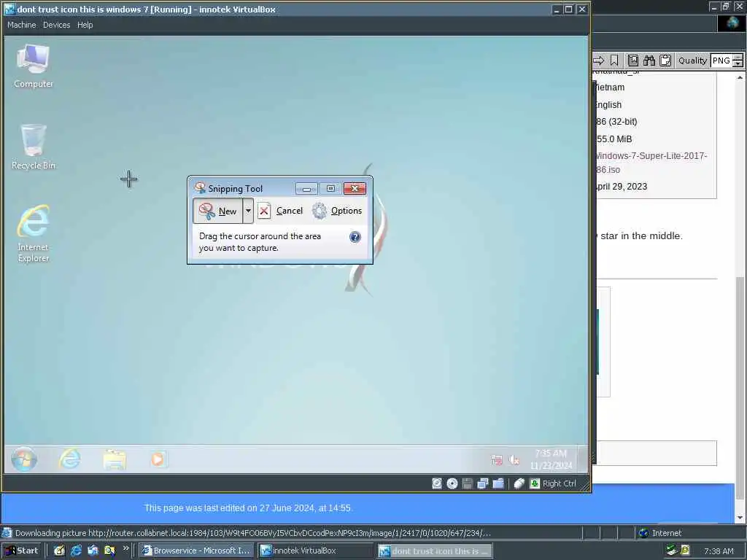This screenshot has height=560, width=747.
Task: Expand the New snip type dropdown arrow
Action: click(x=248, y=211)
